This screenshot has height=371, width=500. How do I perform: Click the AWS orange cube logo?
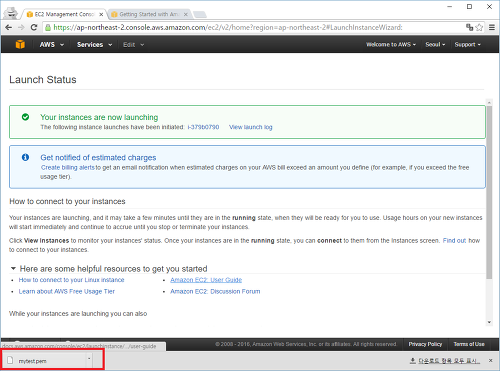[x=20, y=44]
